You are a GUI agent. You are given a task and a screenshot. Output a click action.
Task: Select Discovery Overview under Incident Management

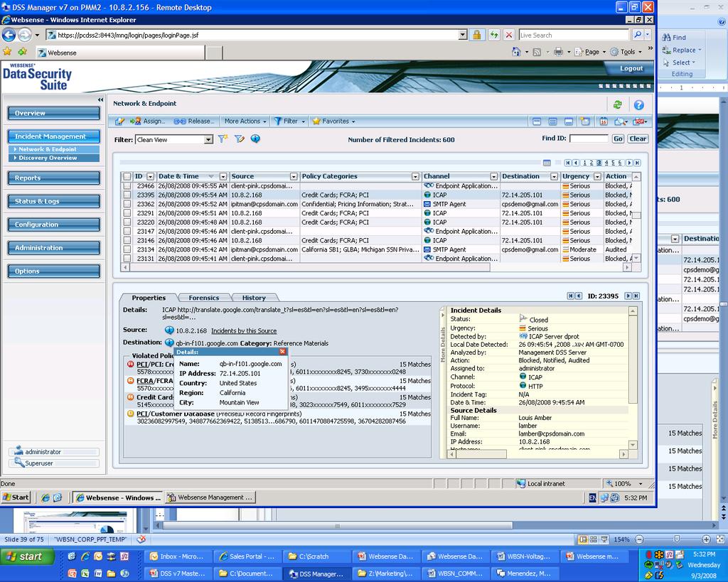(x=54, y=158)
